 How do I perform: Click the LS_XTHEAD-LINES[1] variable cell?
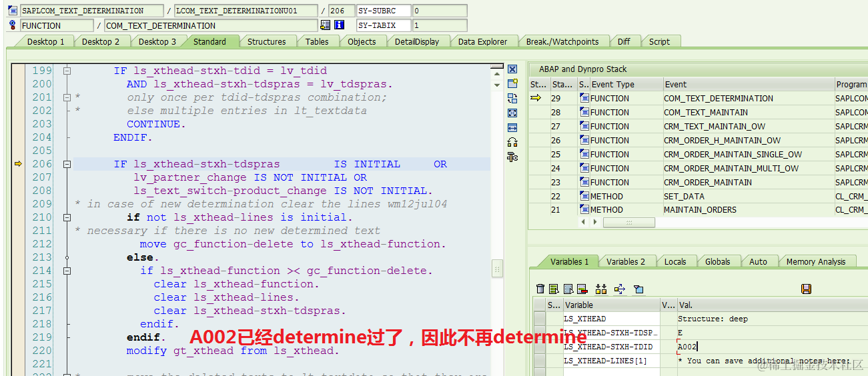(x=611, y=361)
